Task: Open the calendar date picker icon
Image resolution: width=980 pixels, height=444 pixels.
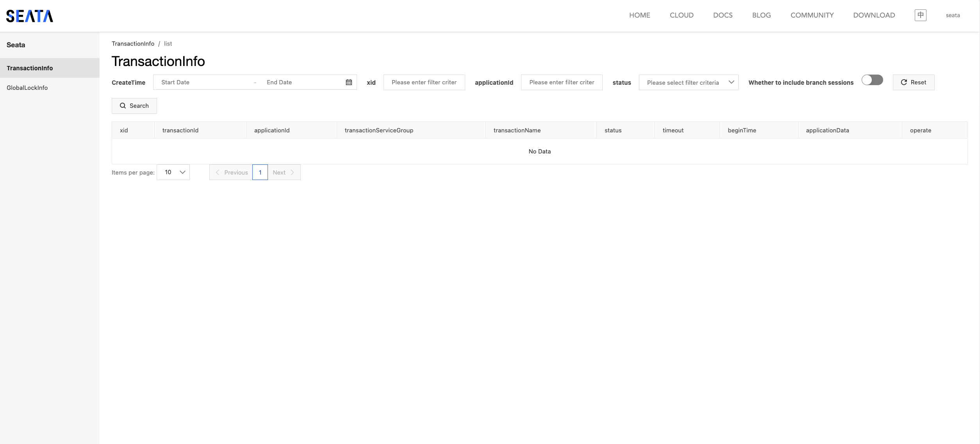Action: (x=349, y=82)
